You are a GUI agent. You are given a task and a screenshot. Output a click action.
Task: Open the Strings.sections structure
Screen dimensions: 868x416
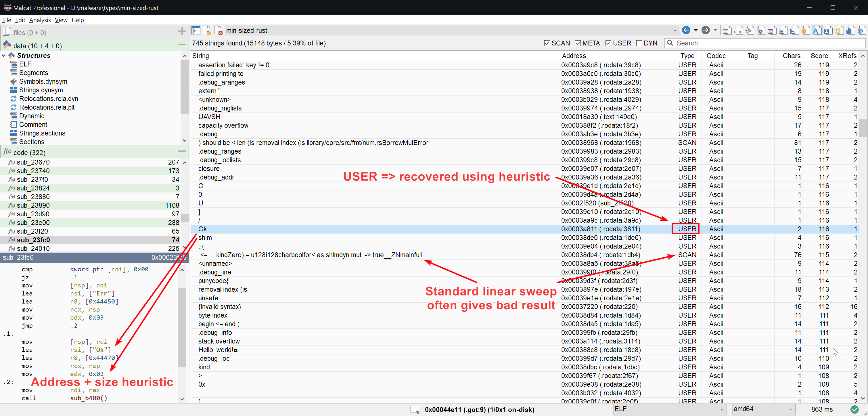(42, 133)
